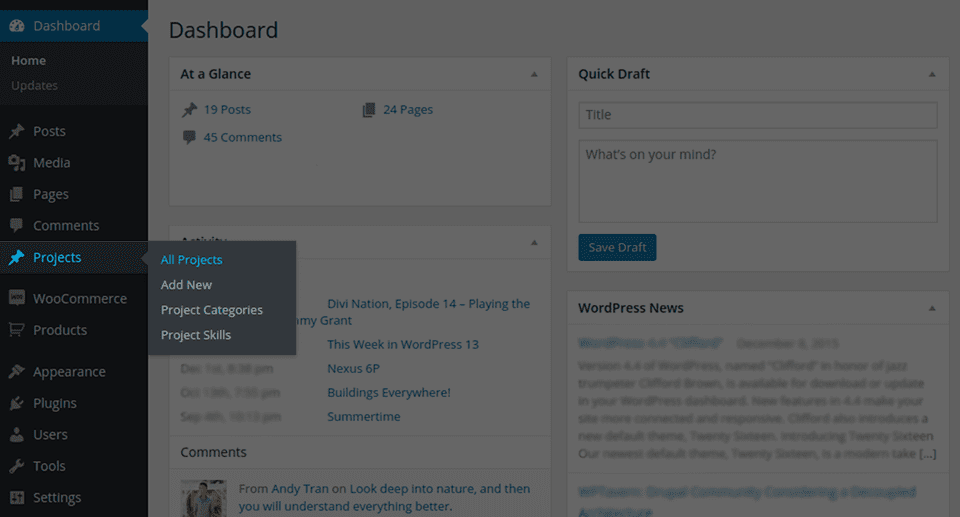
Task: Click the Products cart icon
Action: pos(17,330)
